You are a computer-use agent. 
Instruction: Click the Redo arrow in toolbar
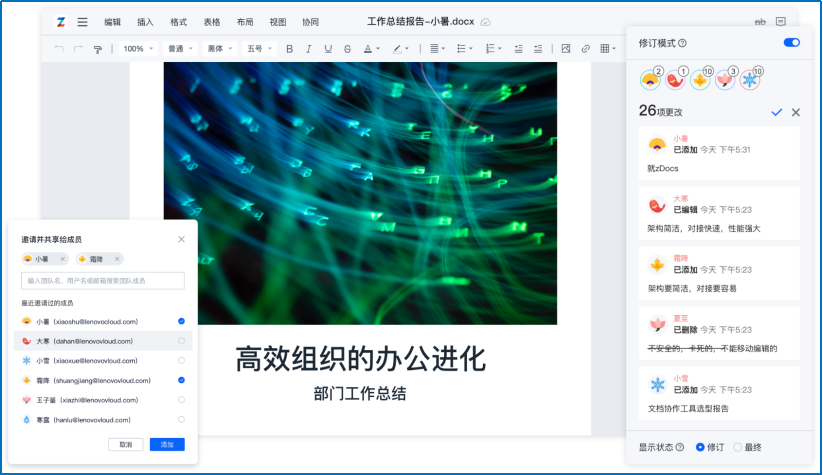[x=78, y=49]
